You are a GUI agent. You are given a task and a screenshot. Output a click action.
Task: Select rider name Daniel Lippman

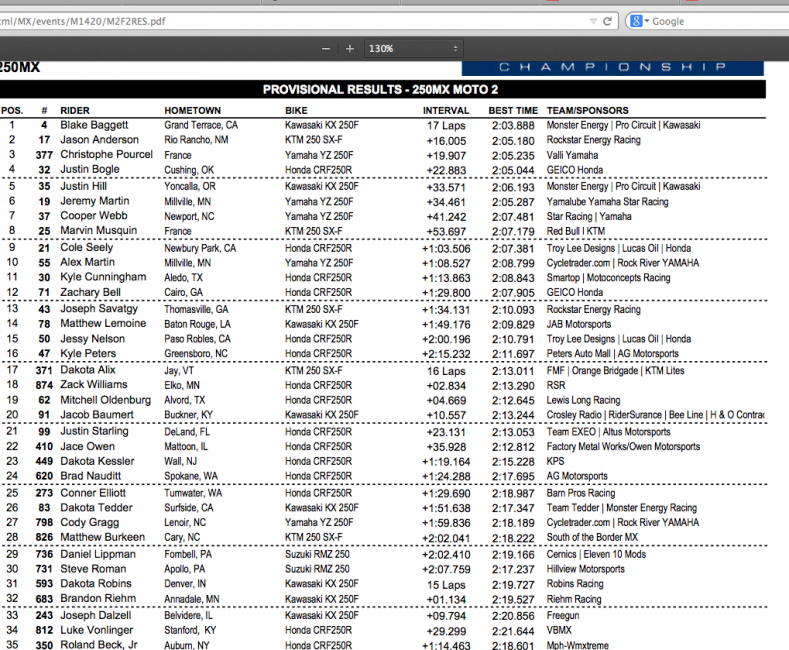98,554
